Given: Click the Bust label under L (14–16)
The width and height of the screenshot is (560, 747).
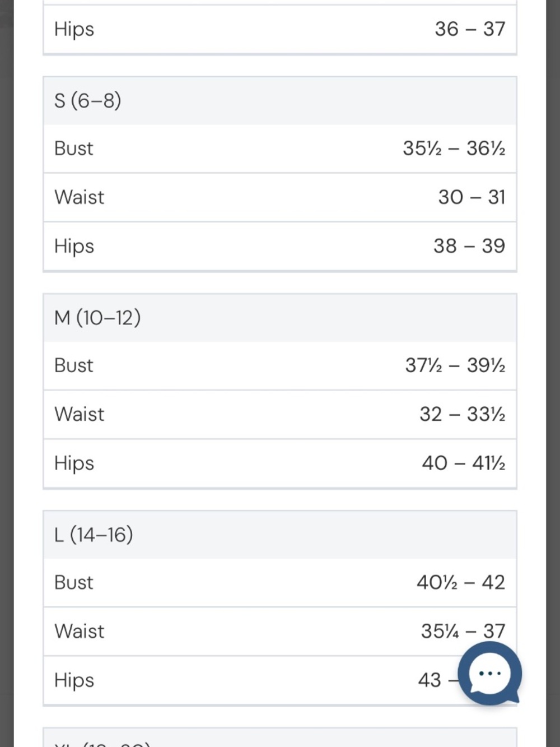Looking at the screenshot, I should pos(73,582).
